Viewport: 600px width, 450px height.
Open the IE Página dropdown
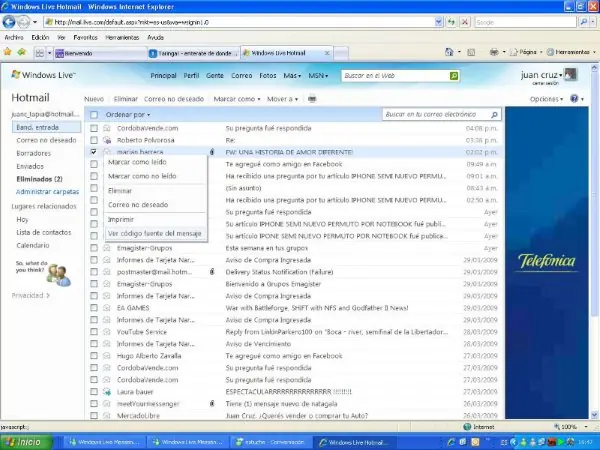coord(526,52)
